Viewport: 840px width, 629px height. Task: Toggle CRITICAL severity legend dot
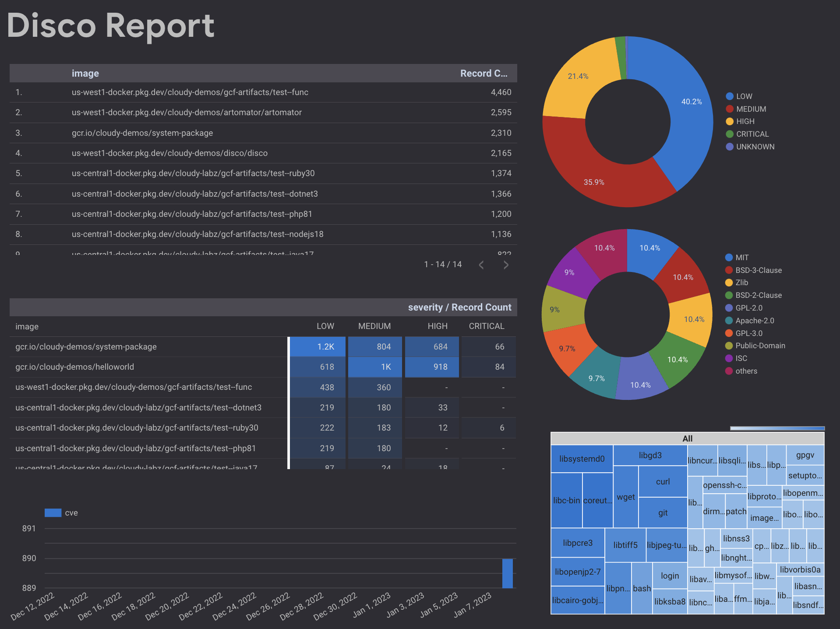(x=730, y=134)
